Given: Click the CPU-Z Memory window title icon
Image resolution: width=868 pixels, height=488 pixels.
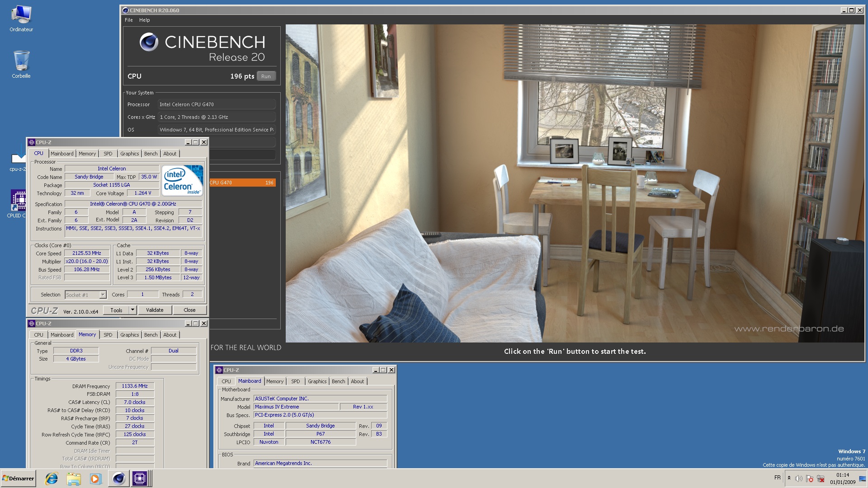Looking at the screenshot, I should tap(32, 323).
